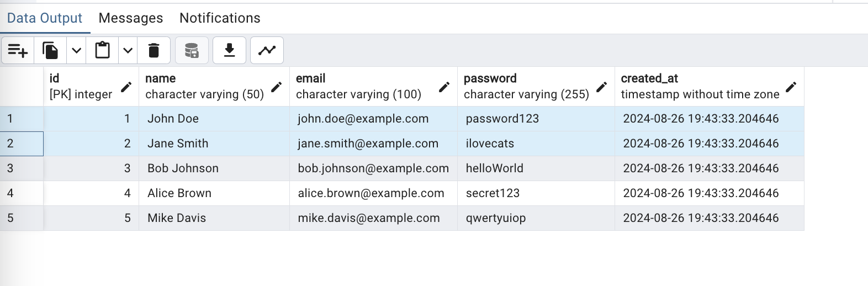Click the edit pencil on created_at column

(791, 87)
